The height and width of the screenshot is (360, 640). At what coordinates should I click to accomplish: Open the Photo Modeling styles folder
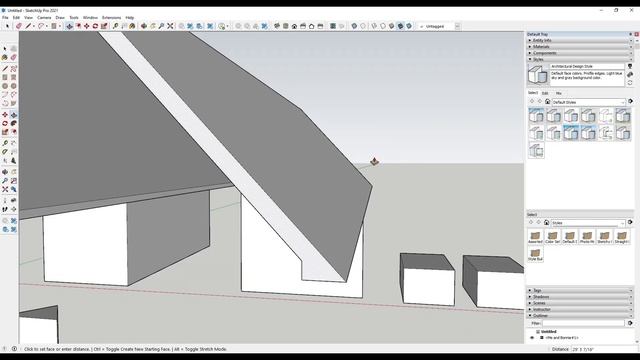pyautogui.click(x=587, y=237)
